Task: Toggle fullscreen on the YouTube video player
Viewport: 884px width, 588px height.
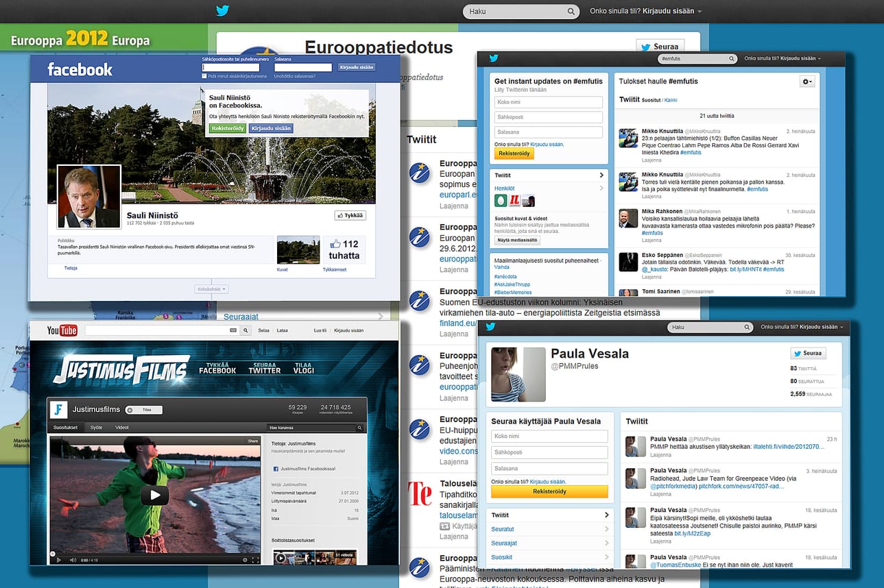Action: (255, 560)
